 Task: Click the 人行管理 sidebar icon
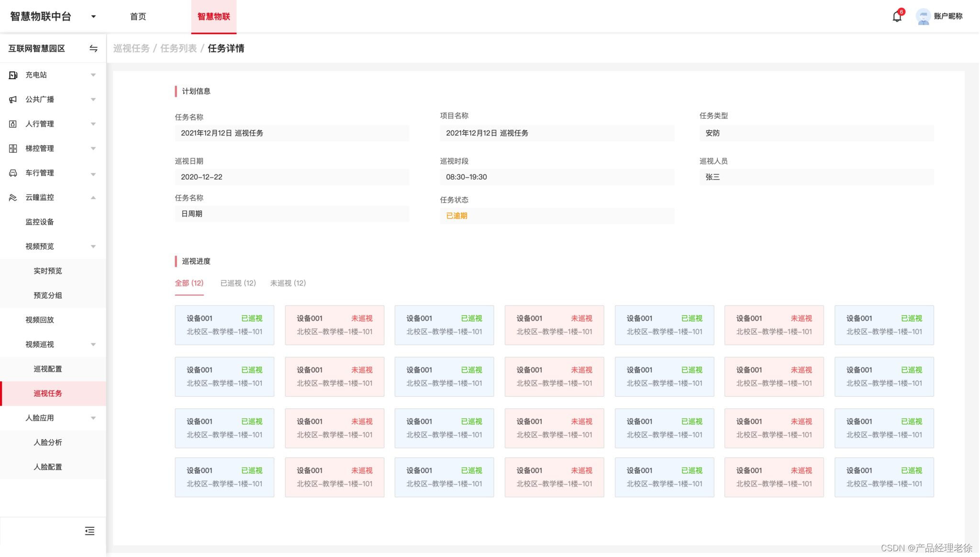point(13,124)
